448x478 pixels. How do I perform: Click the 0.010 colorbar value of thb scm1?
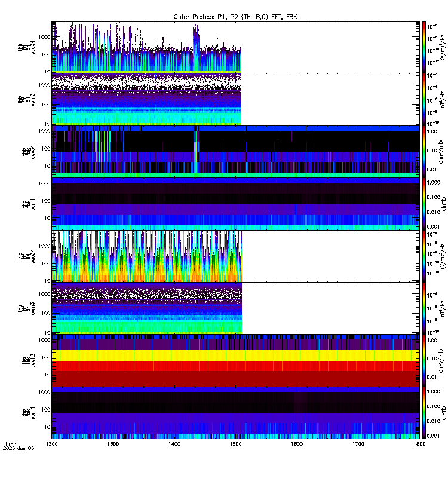click(x=434, y=212)
